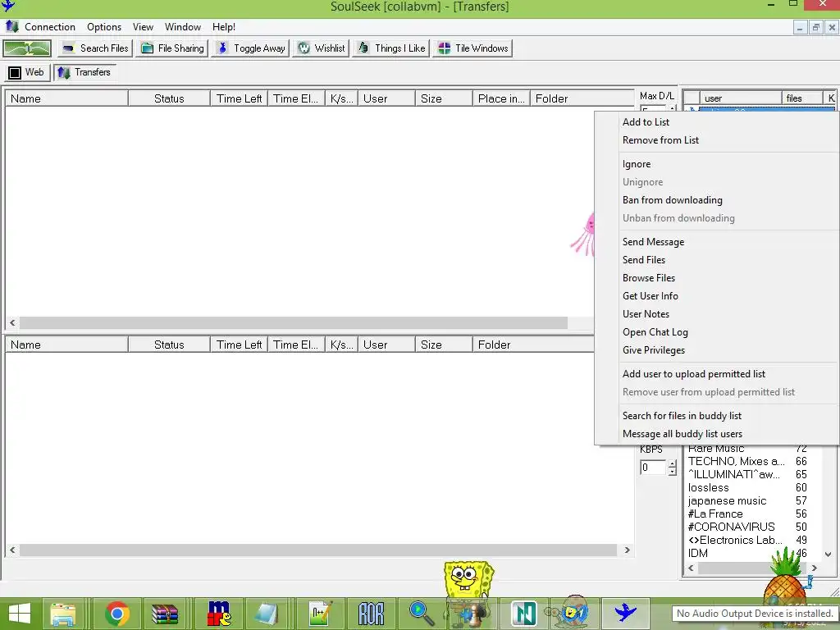Click the Toggle Away toolbar button
840x630 pixels.
pyautogui.click(x=251, y=48)
